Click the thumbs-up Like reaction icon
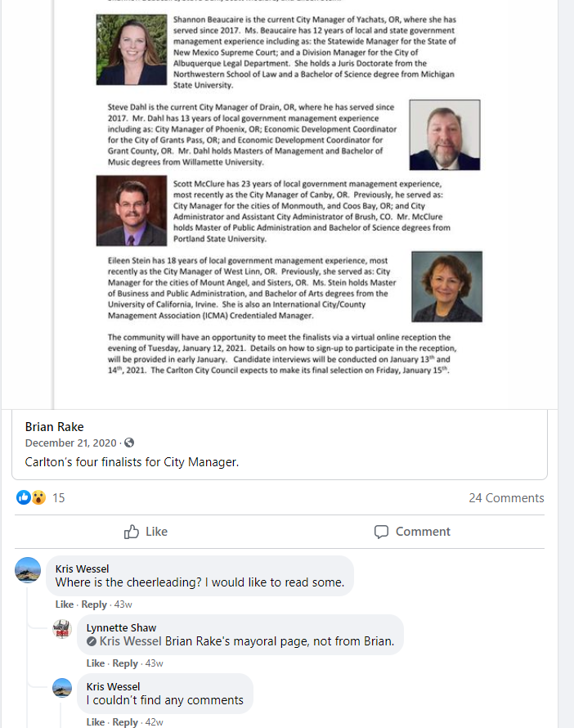The width and height of the screenshot is (574, 728). tap(23, 497)
